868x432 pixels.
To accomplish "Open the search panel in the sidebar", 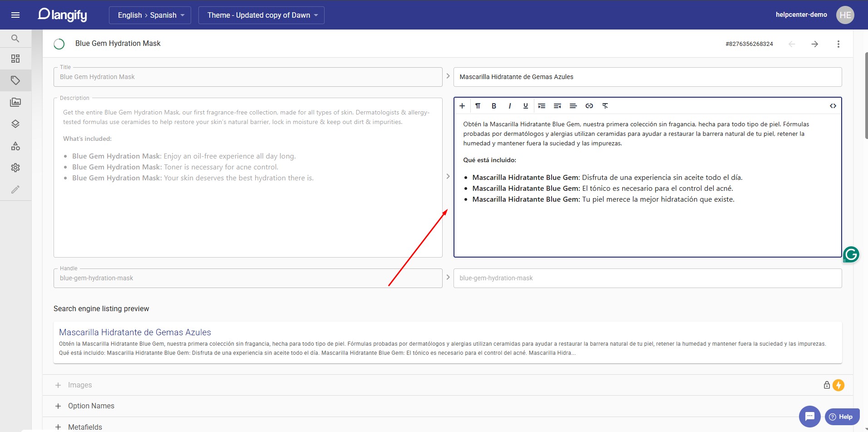I will (x=15, y=38).
